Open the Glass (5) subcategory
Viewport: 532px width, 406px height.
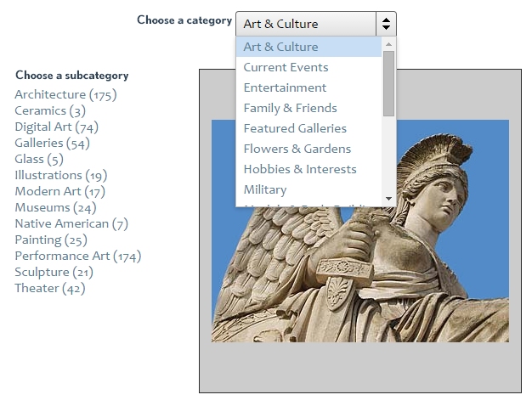[x=39, y=160]
